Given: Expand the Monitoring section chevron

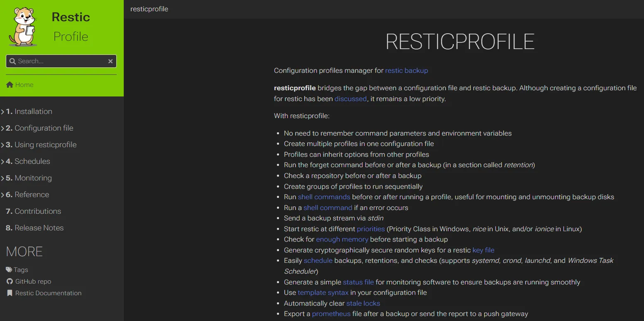Looking at the screenshot, I should (x=2, y=178).
